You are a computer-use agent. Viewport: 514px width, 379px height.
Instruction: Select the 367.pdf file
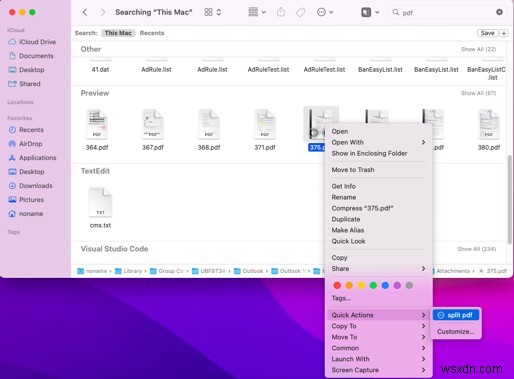153,130
